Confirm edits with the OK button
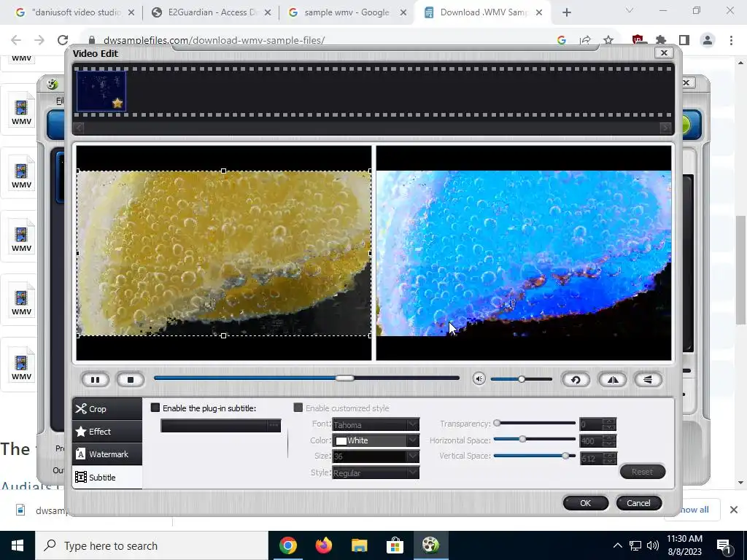 [586, 503]
